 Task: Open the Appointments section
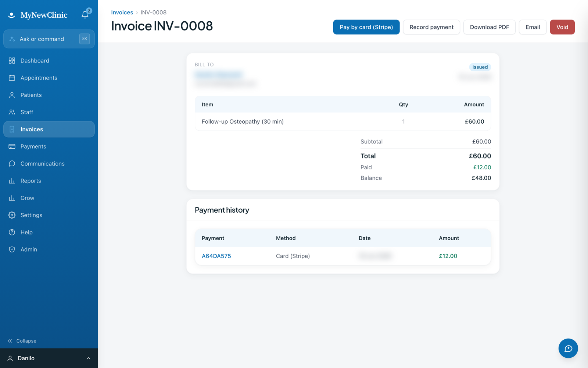(x=49, y=78)
